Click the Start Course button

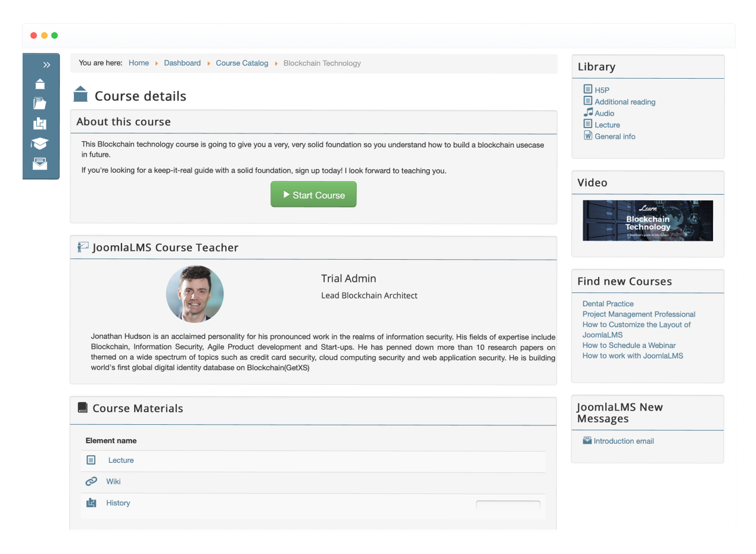pos(313,195)
